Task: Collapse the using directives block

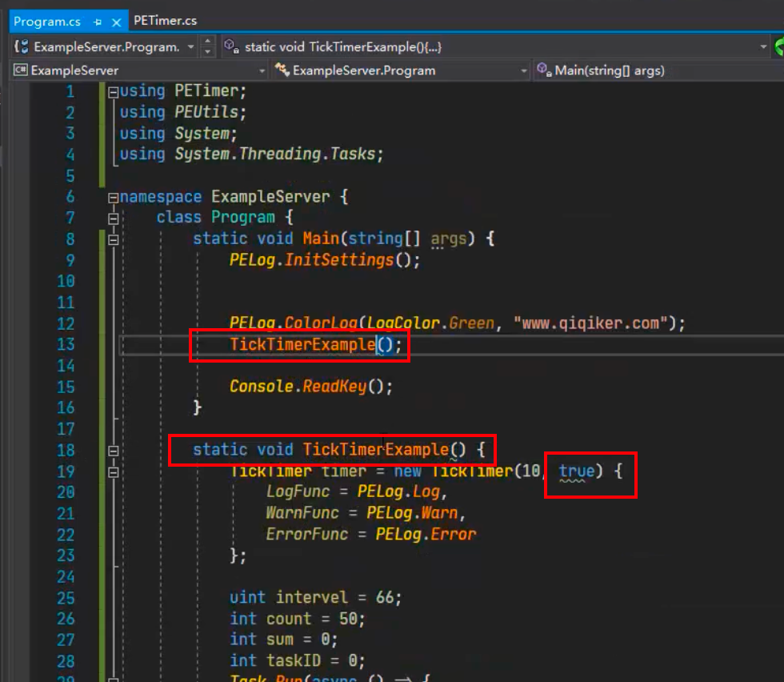Action: [x=114, y=92]
